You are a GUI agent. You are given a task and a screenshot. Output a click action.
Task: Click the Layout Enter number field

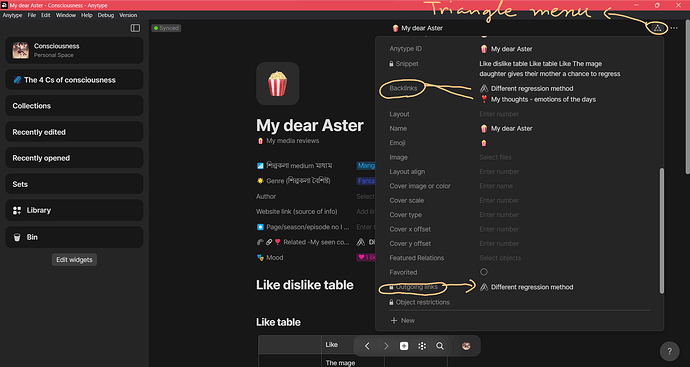click(499, 114)
